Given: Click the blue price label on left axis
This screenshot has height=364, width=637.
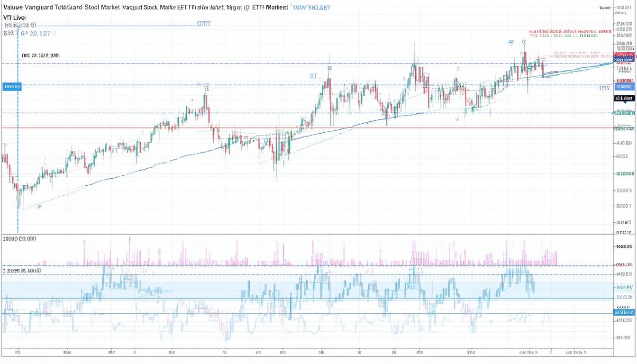Looking at the screenshot, I should pyautogui.click(x=12, y=87).
